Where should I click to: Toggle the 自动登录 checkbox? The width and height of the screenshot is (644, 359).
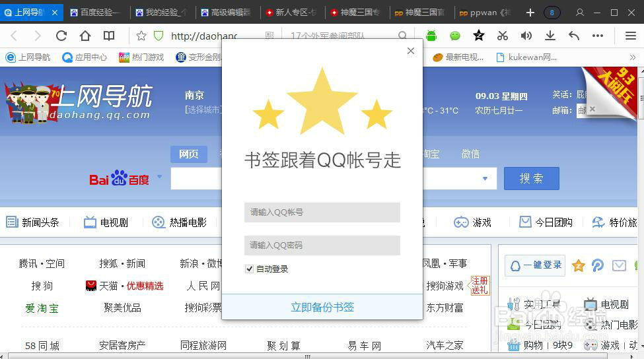pos(249,269)
